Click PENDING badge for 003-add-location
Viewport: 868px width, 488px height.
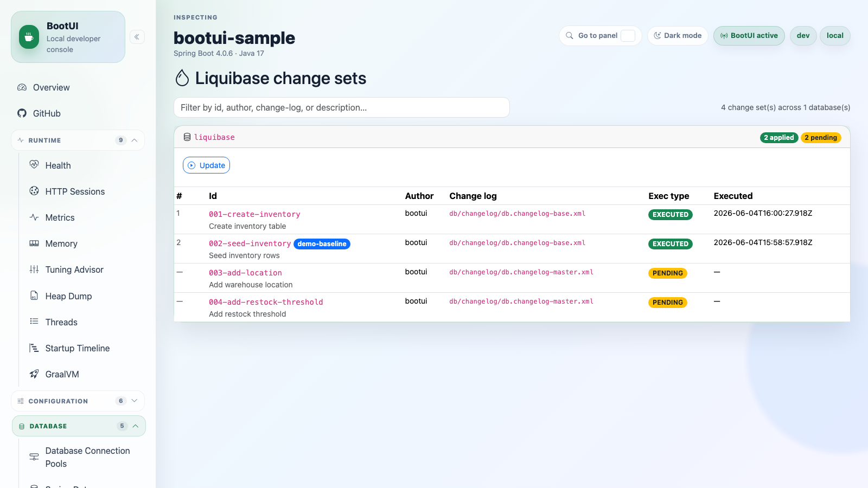pos(668,273)
